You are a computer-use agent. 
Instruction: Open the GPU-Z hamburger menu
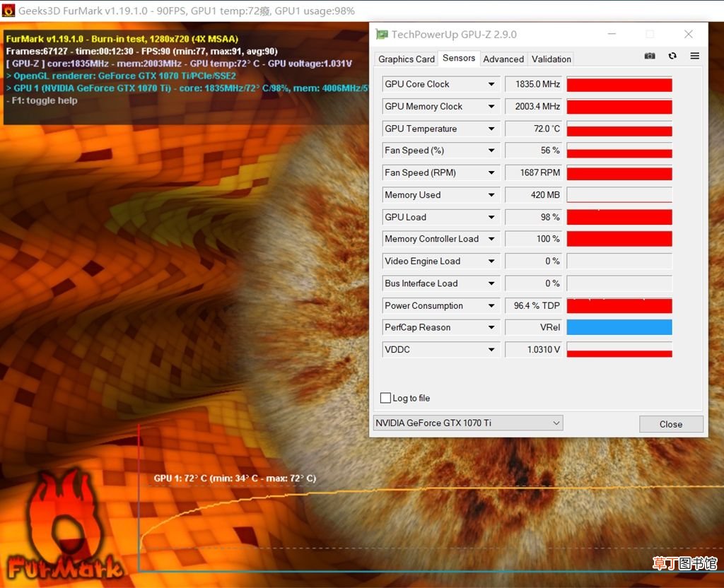(694, 56)
